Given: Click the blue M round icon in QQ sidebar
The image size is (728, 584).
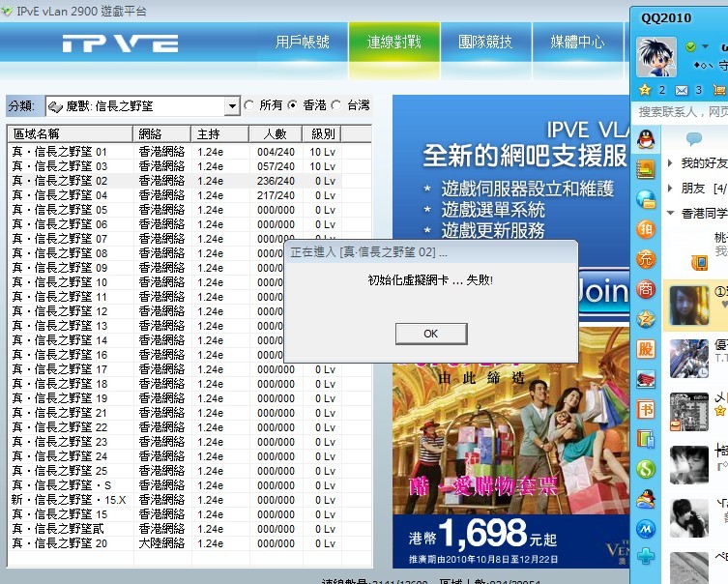Looking at the screenshot, I should tap(646, 529).
